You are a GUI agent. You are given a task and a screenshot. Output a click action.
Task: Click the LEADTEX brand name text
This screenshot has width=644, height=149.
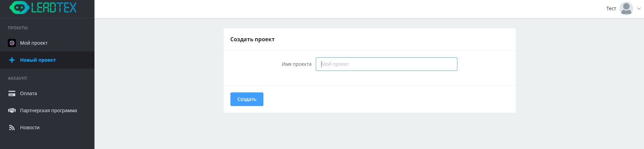[54, 8]
